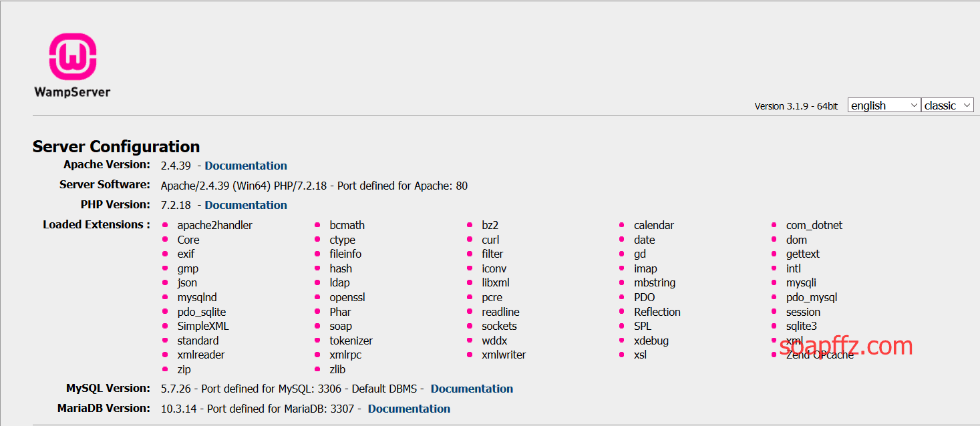Image resolution: width=980 pixels, height=426 pixels.
Task: Click pink bullet next to zip
Action: [x=165, y=369]
